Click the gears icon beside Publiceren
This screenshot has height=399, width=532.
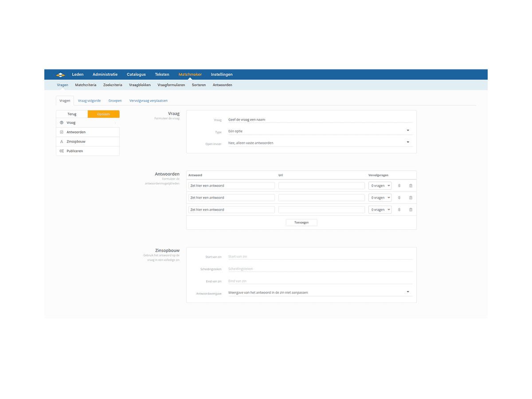pos(62,151)
